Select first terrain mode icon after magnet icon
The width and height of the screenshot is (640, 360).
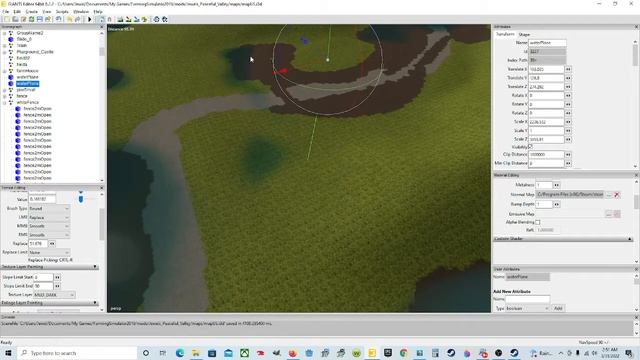tap(120, 19)
